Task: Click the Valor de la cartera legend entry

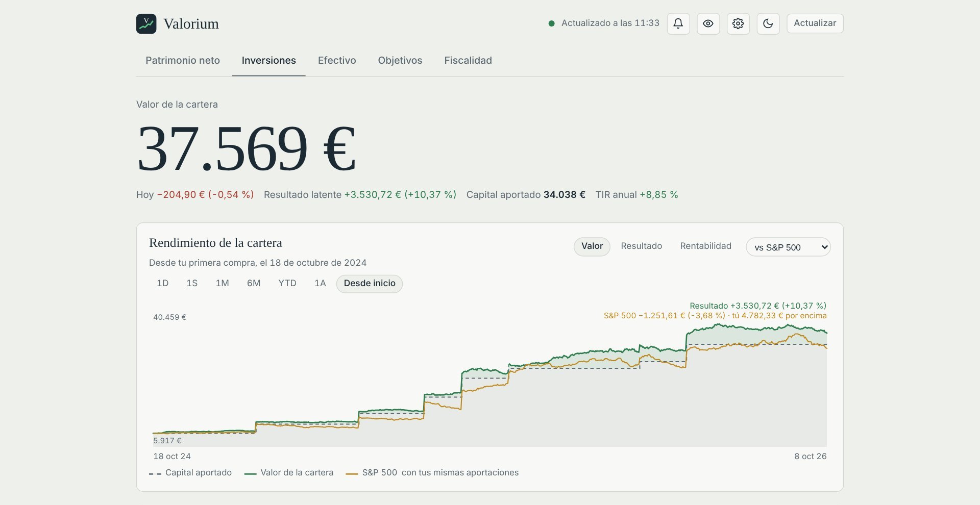Action: [289, 473]
